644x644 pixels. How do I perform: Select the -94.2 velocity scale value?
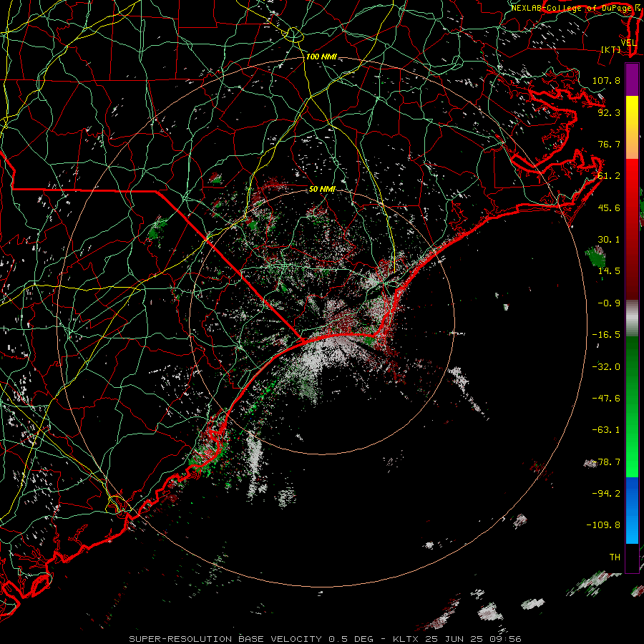(x=606, y=493)
